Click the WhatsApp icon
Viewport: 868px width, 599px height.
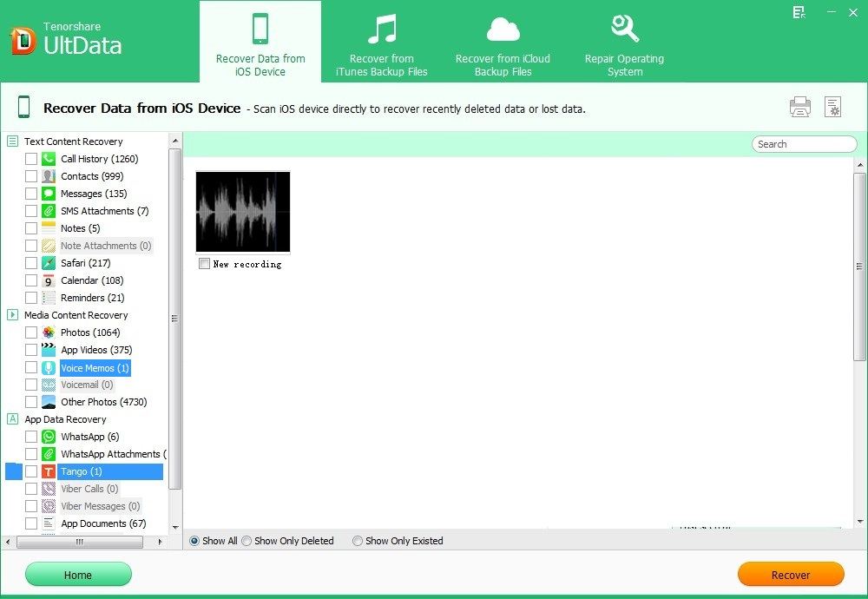49,437
